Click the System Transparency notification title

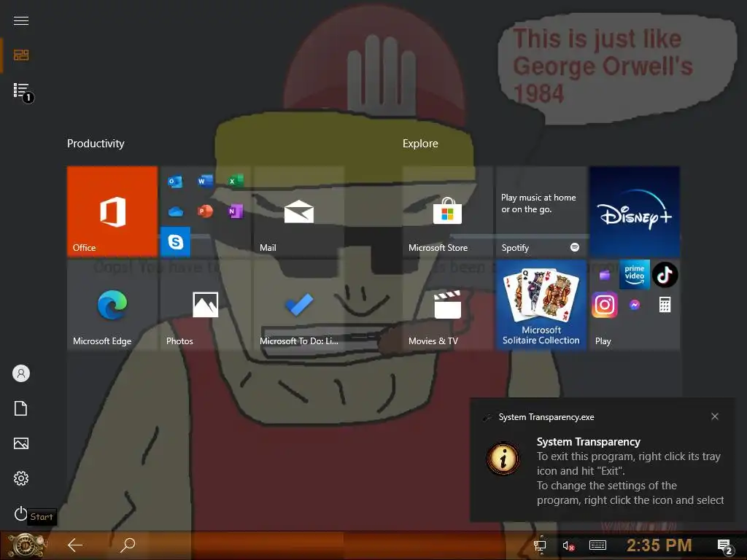589,442
